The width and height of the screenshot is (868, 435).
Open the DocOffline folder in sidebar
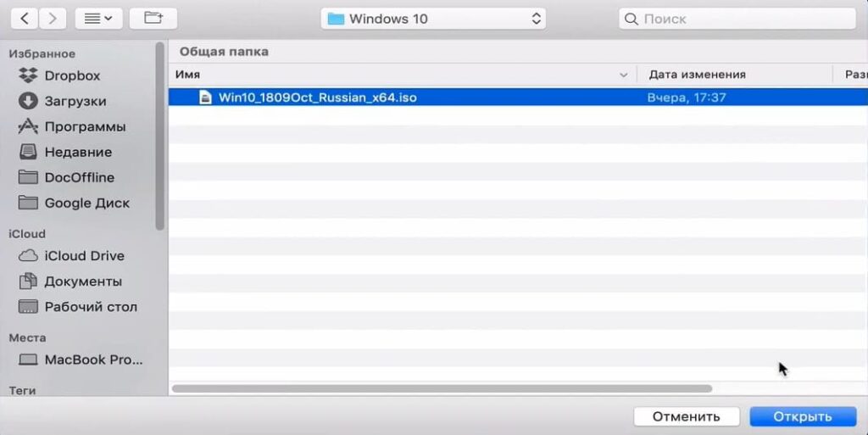coord(66,177)
